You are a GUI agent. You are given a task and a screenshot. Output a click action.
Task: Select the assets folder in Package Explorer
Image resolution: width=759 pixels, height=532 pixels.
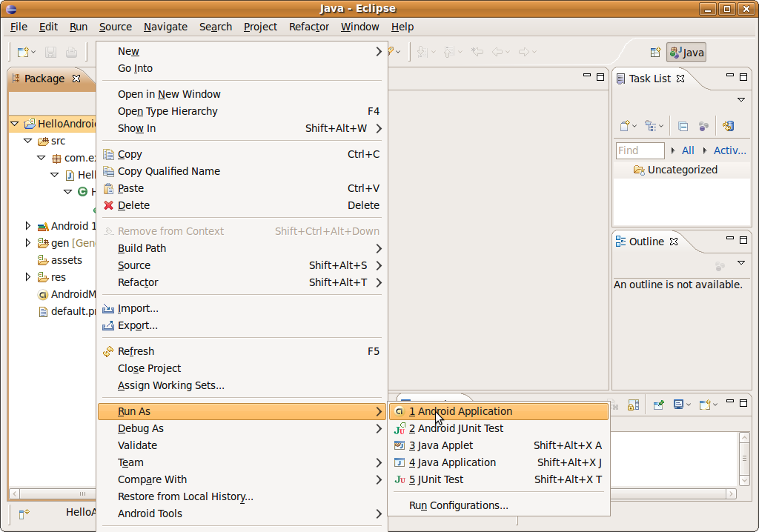[x=66, y=260]
